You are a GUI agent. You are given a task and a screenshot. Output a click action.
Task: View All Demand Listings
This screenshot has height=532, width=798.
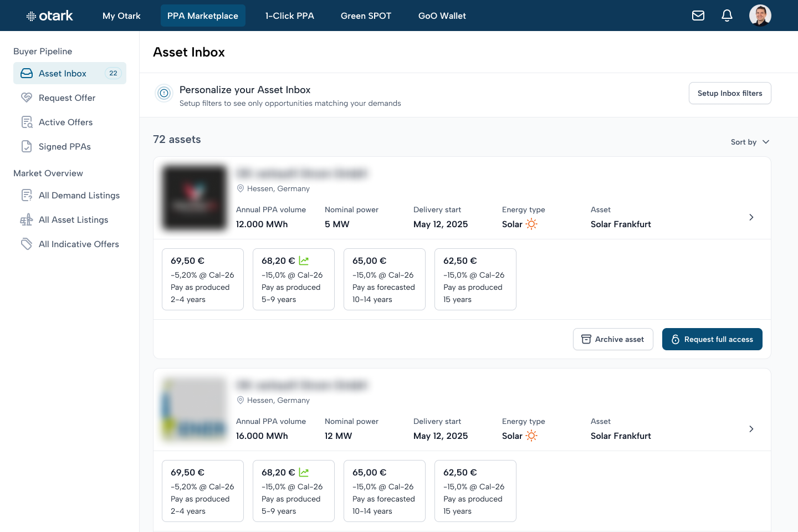[70, 195]
